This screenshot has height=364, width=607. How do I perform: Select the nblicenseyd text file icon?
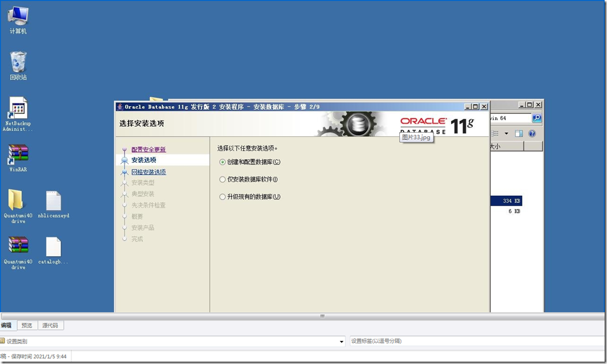[53, 204]
